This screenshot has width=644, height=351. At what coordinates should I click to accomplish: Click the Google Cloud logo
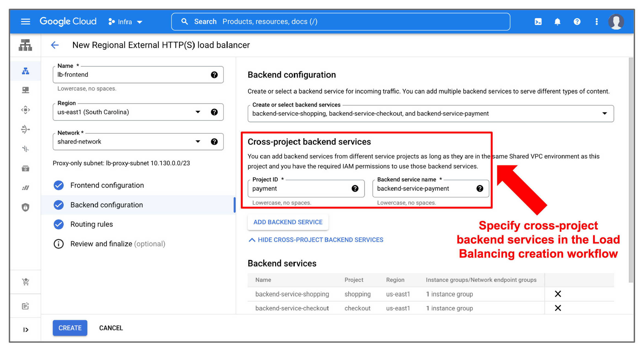[x=68, y=21]
